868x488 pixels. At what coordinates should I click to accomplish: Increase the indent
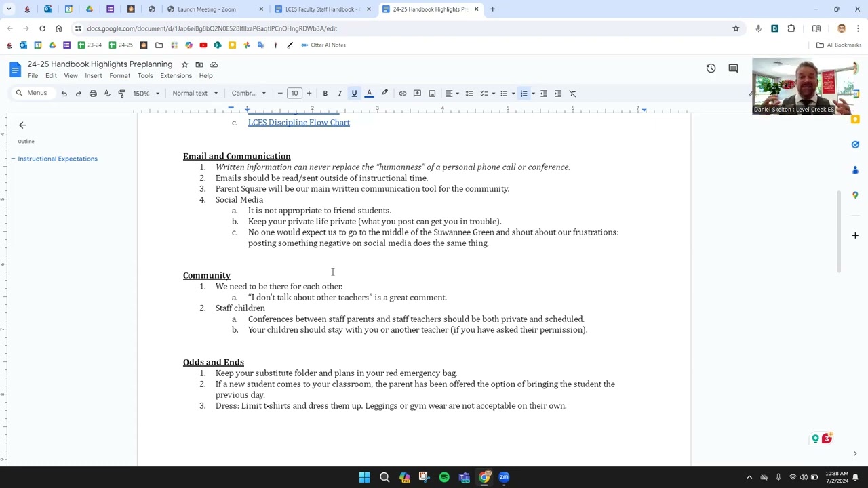tap(558, 94)
